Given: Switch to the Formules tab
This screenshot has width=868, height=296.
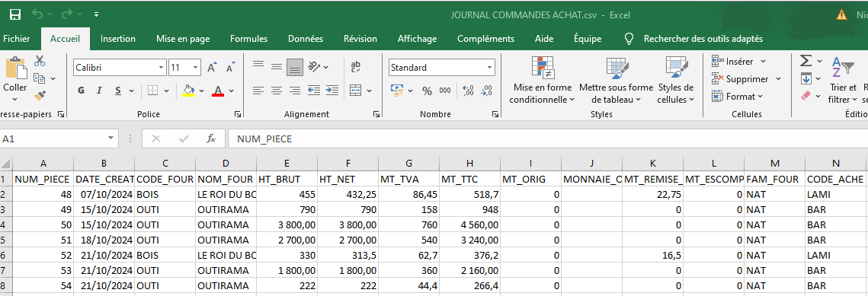Looking at the screenshot, I should point(248,39).
